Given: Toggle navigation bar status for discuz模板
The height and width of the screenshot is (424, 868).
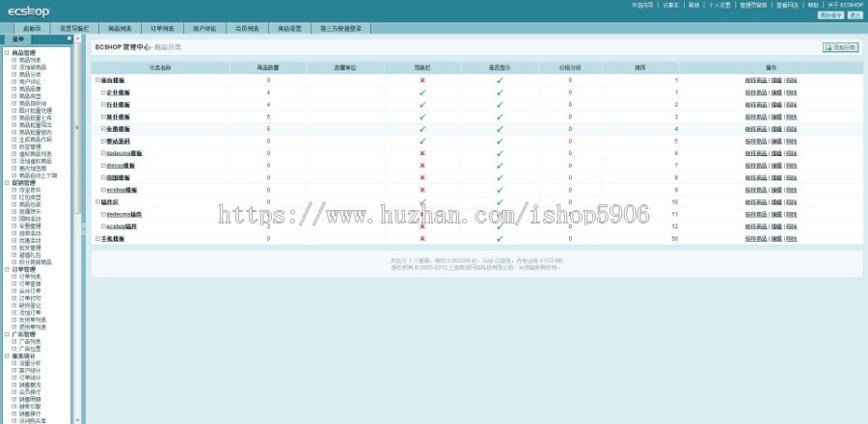Looking at the screenshot, I should (422, 166).
